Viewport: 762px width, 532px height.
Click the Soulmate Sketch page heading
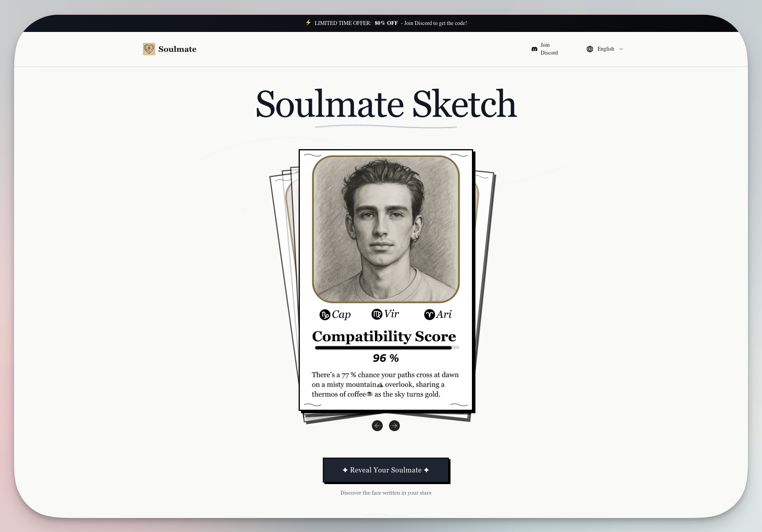386,104
